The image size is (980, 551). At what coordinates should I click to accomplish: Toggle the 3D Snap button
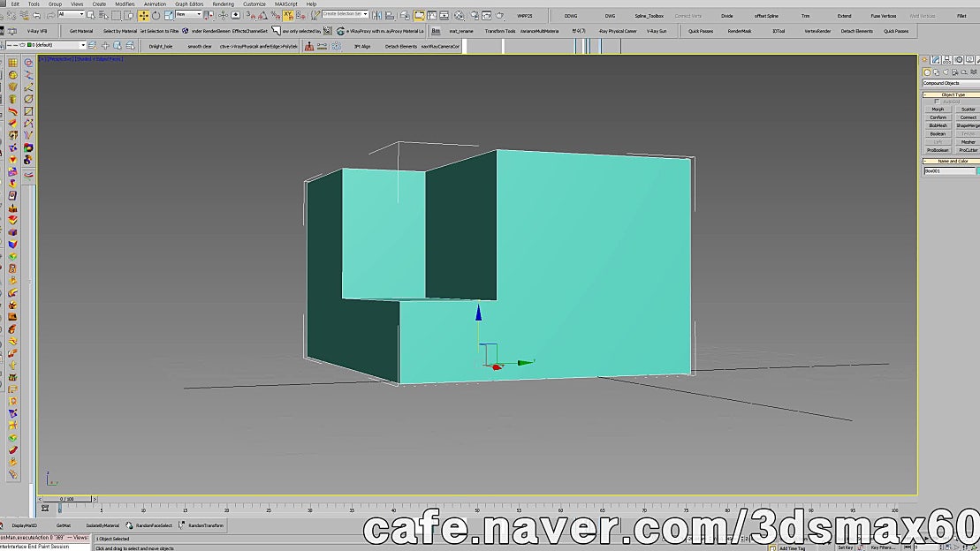[x=250, y=15]
